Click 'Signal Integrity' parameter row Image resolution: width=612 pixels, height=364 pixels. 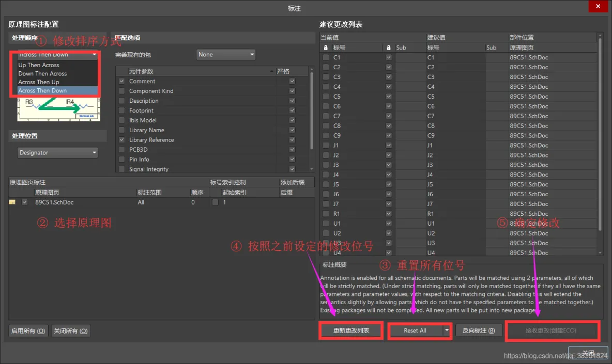click(x=149, y=169)
